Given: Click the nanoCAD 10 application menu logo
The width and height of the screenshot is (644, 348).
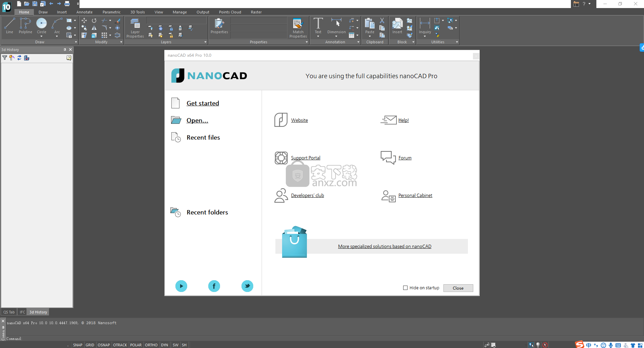Looking at the screenshot, I should point(6,6).
